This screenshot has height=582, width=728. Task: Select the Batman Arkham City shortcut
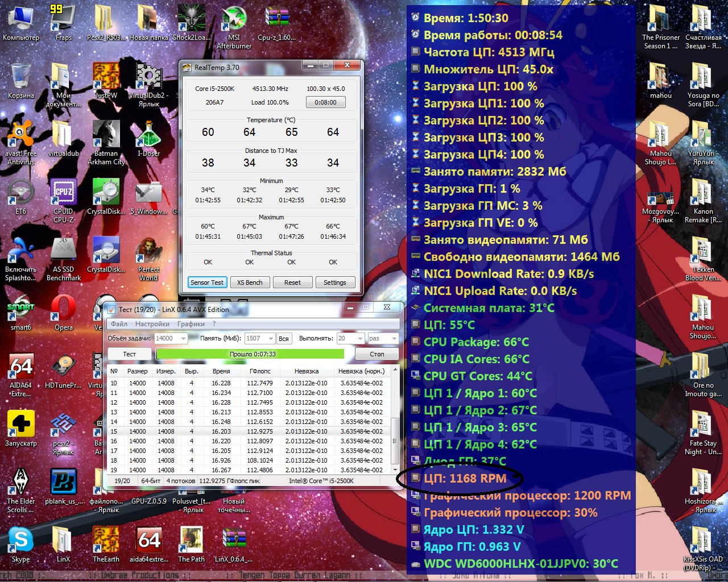coord(106,143)
